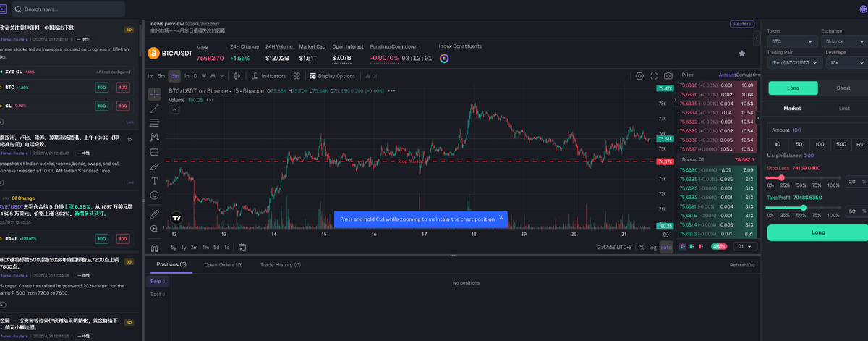
Task: Open the Exchange Binance dropdown
Action: tap(845, 41)
